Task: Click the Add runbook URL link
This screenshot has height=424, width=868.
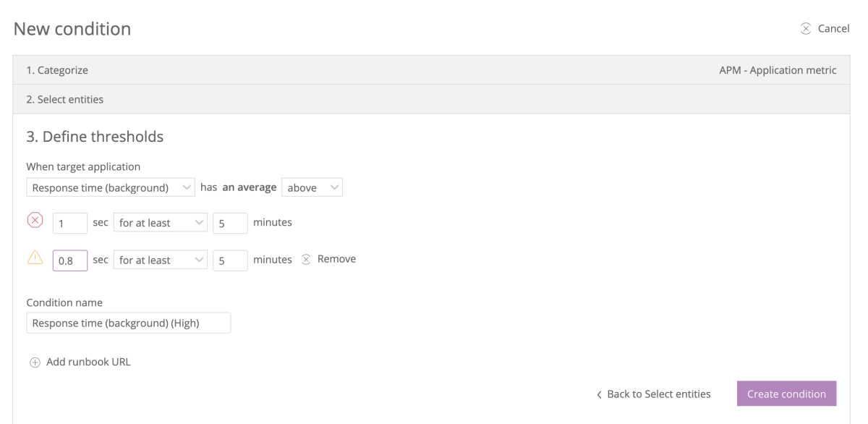Action: point(88,362)
